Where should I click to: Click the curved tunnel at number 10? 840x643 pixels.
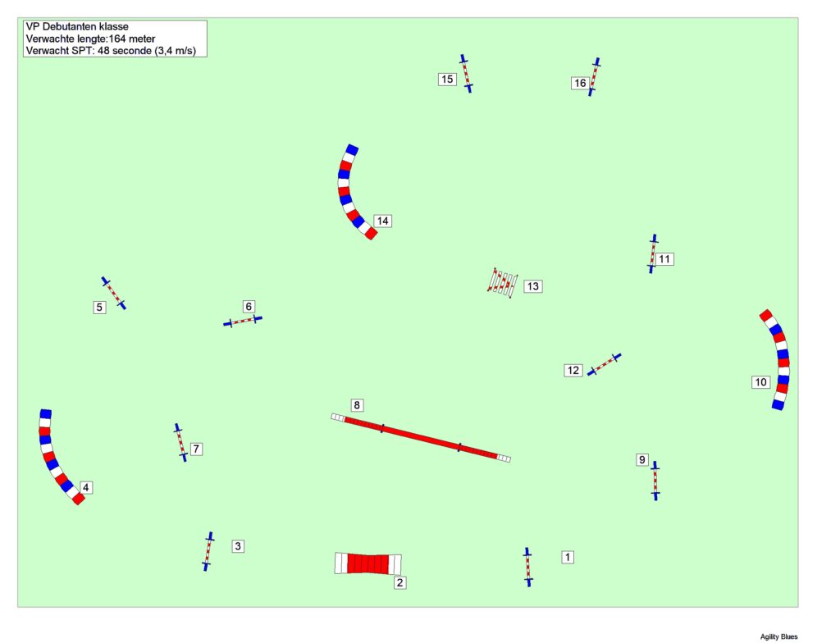pos(778,359)
